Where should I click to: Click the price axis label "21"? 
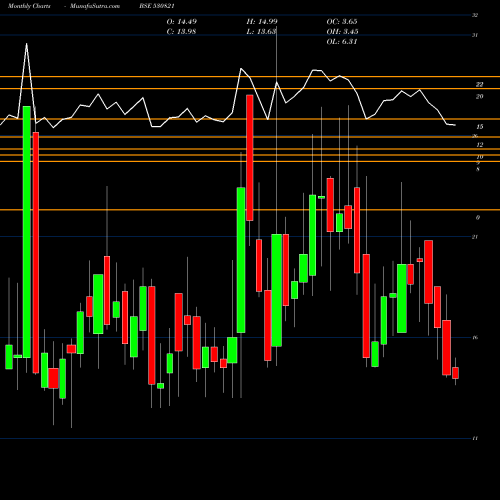point(475,237)
